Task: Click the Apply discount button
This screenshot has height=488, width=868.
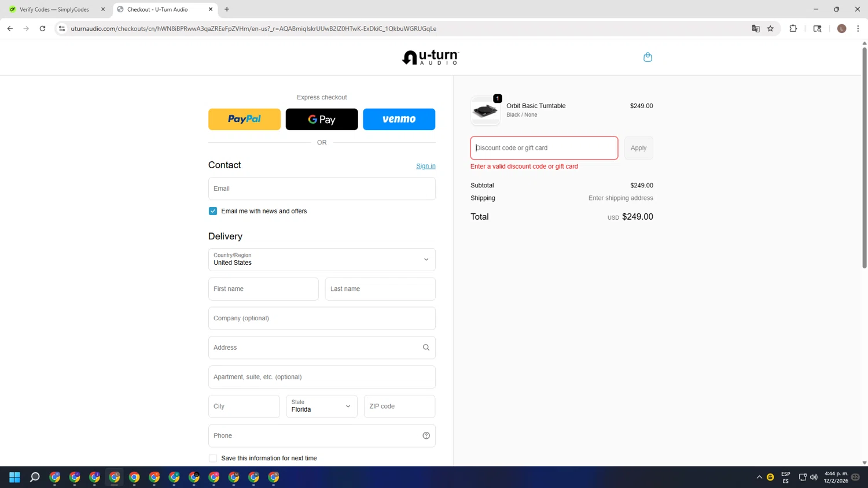Action: pyautogui.click(x=639, y=148)
